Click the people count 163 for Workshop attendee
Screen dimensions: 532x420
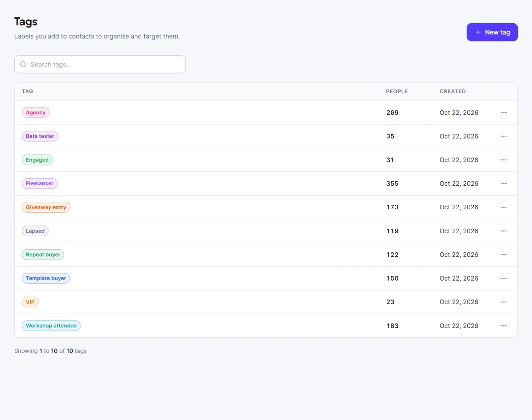392,325
